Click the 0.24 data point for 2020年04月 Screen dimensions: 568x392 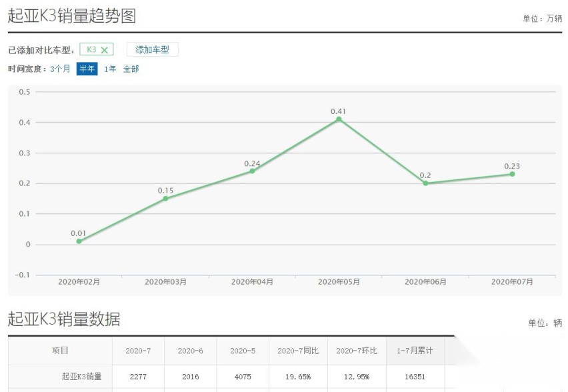[x=252, y=171]
